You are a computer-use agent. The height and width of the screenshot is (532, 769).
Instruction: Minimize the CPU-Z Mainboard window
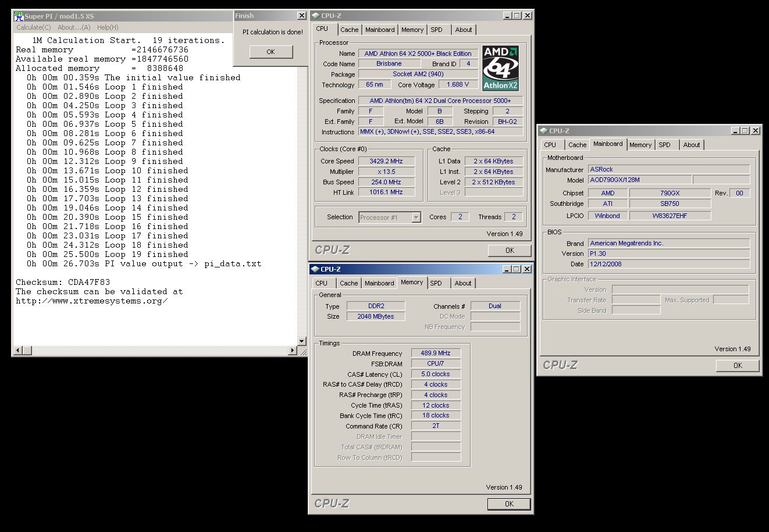[736, 131]
